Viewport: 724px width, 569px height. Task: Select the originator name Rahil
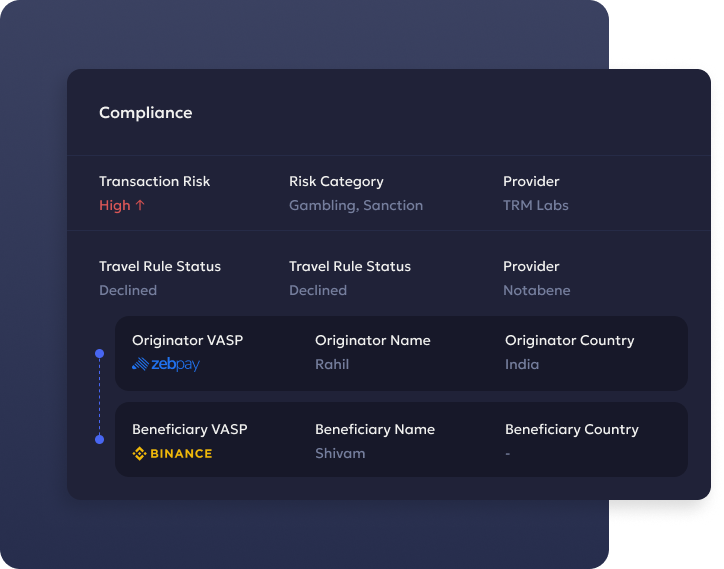tap(332, 364)
